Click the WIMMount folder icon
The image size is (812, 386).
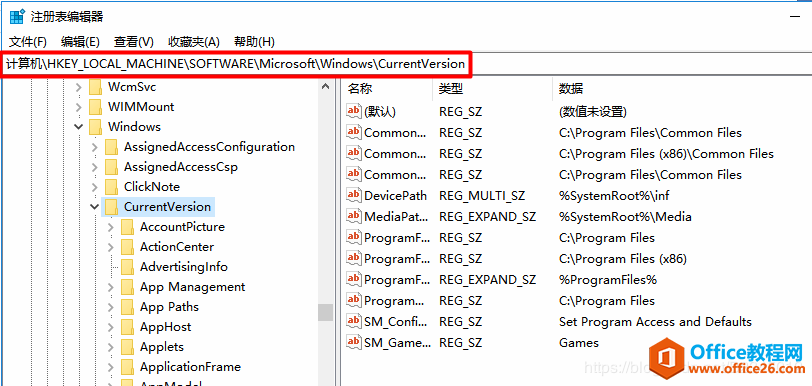(x=95, y=107)
